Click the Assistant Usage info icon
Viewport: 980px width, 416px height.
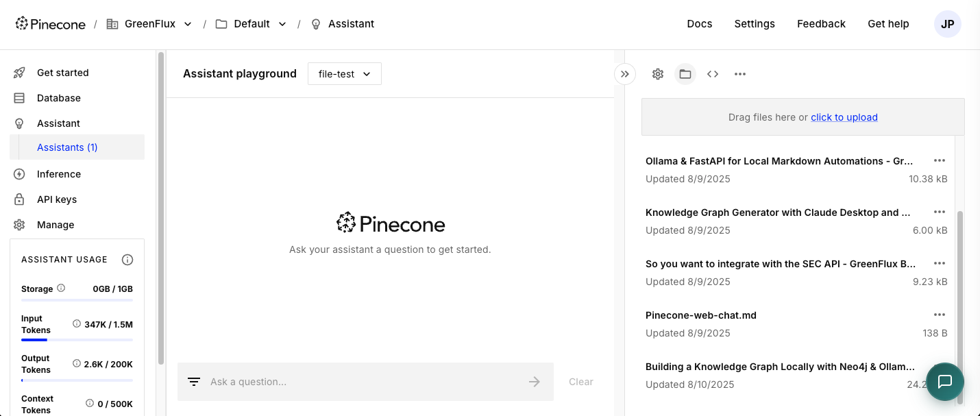[127, 259]
